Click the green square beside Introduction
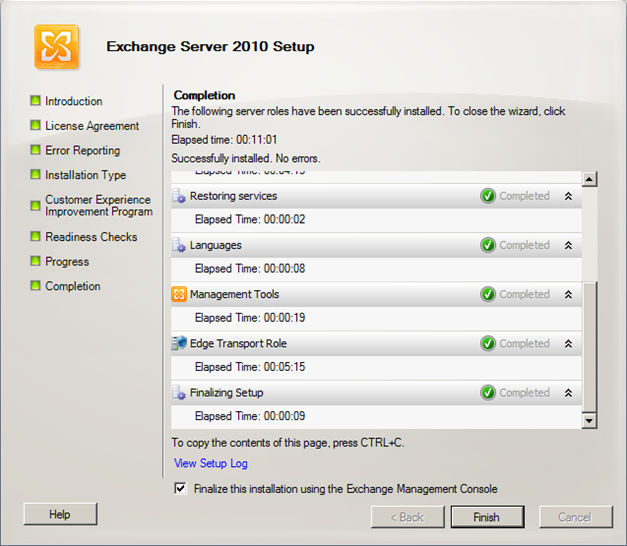The width and height of the screenshot is (627, 546). click(36, 100)
